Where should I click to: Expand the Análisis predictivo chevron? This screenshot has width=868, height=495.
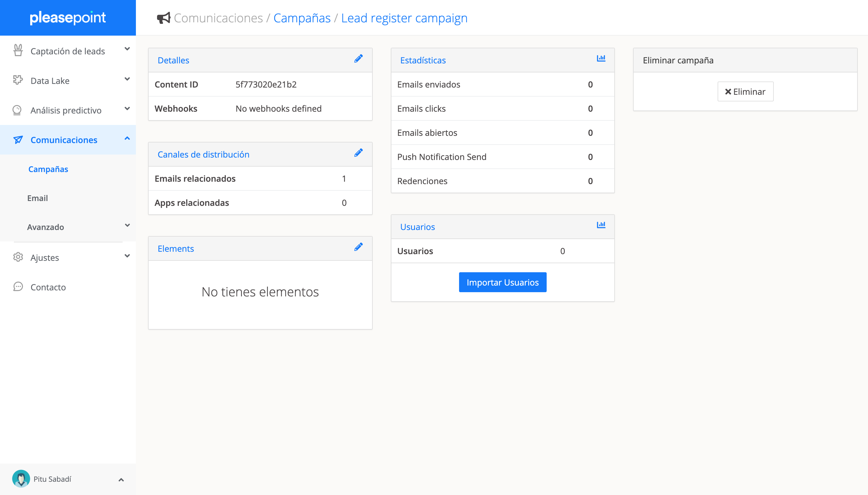[127, 109]
